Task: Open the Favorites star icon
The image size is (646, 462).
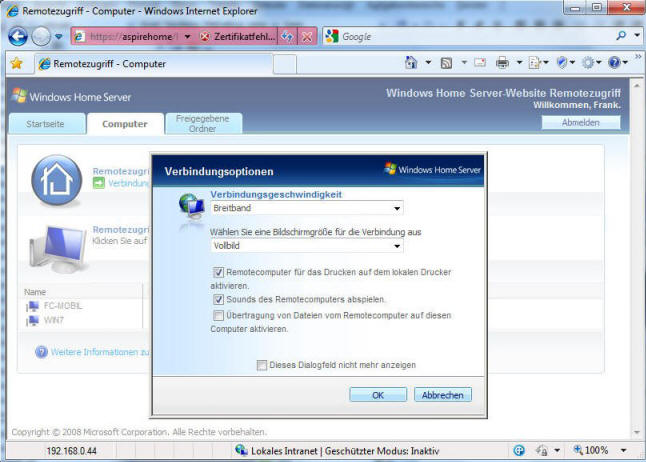Action: point(16,63)
